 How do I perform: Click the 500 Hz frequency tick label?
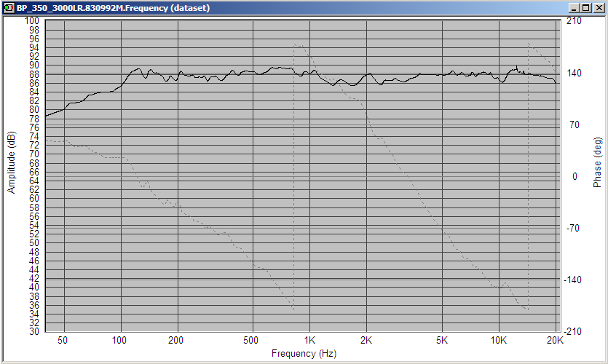(250, 341)
